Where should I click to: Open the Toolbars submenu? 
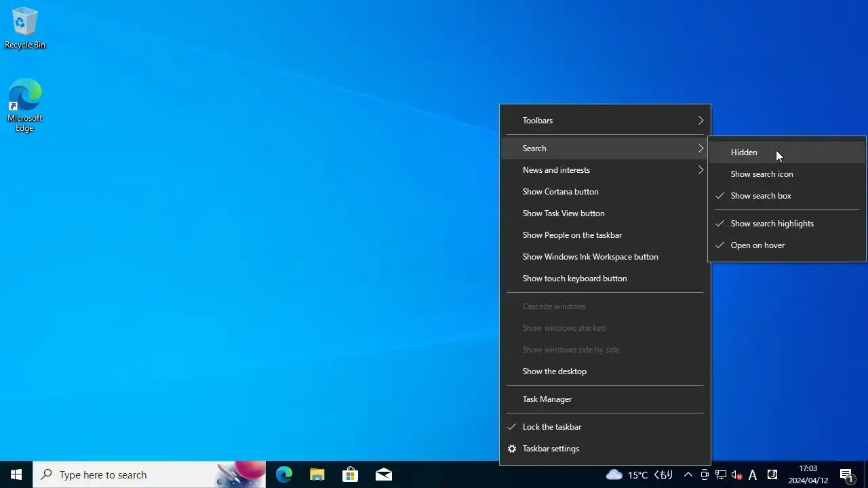pos(605,121)
